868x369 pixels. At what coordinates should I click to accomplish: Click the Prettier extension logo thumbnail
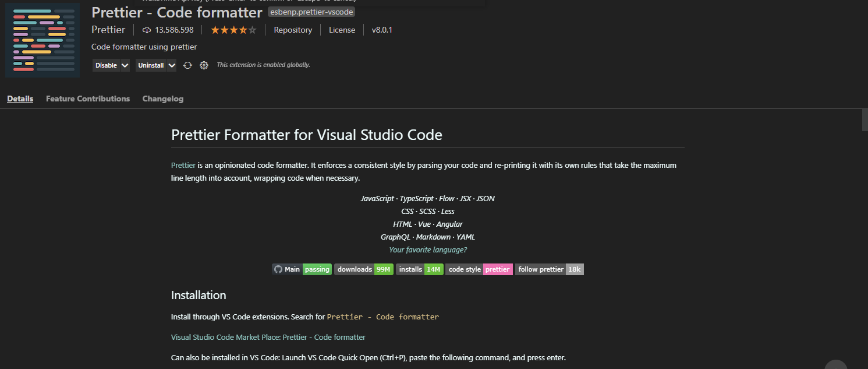[42, 40]
